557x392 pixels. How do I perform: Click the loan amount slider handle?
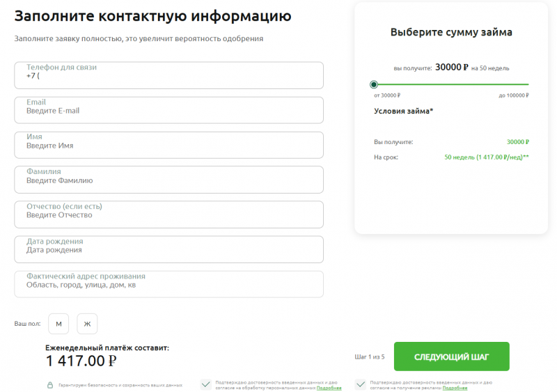point(374,84)
